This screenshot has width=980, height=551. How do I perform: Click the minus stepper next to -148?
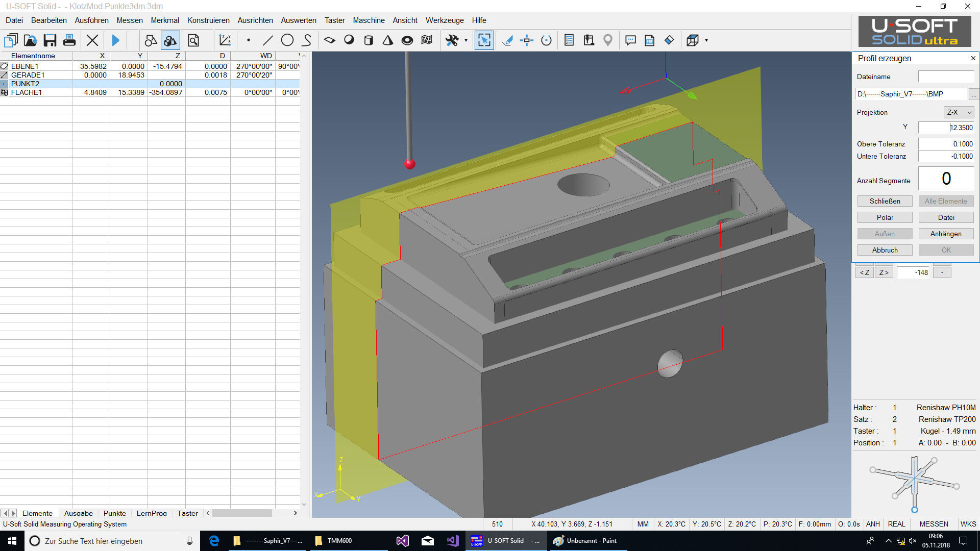click(941, 272)
